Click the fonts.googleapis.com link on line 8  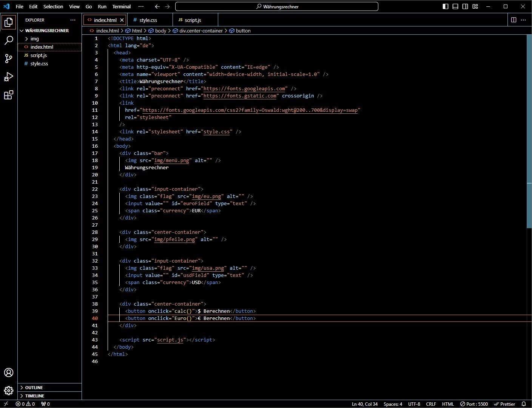pyautogui.click(x=244, y=89)
